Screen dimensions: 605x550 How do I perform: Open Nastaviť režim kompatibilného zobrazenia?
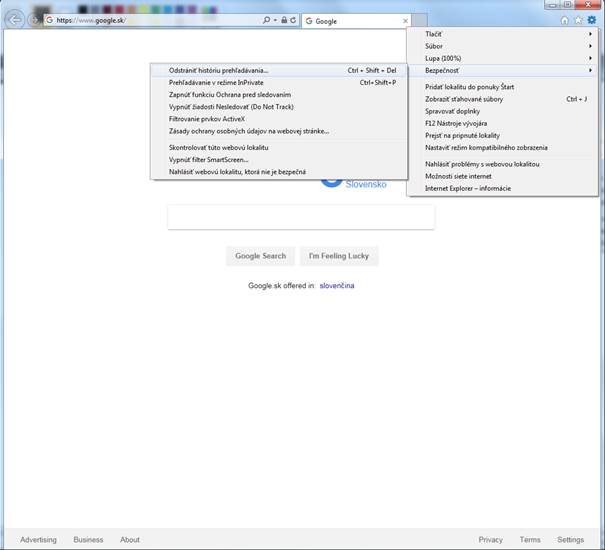pyautogui.click(x=502, y=147)
